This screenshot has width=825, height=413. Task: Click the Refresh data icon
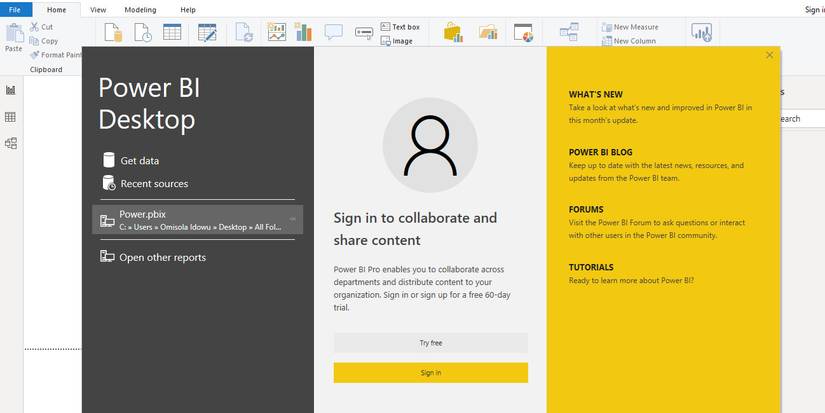244,33
